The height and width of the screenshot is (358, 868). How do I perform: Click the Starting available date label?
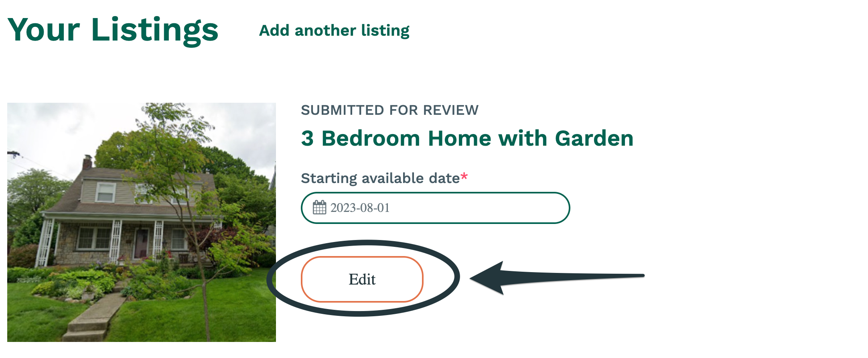[x=380, y=178]
